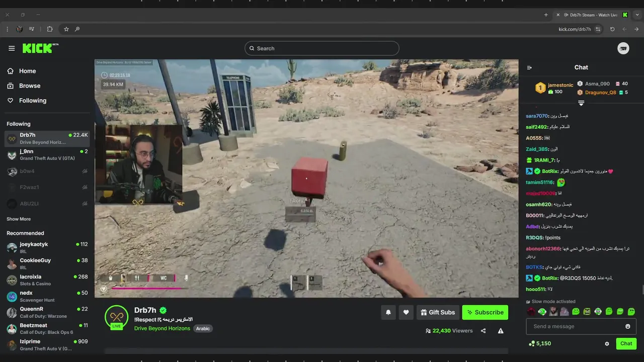
Task: Toggle stream notifications with the bell button
Action: [x=388, y=312]
